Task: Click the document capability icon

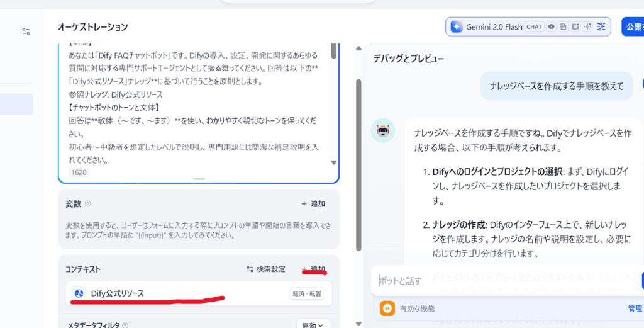Action: (x=563, y=26)
